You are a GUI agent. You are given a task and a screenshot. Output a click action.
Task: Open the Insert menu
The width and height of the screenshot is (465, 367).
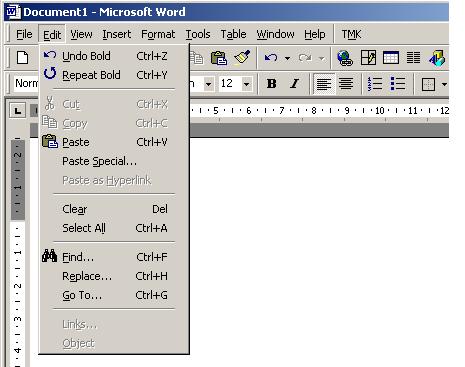pos(117,34)
